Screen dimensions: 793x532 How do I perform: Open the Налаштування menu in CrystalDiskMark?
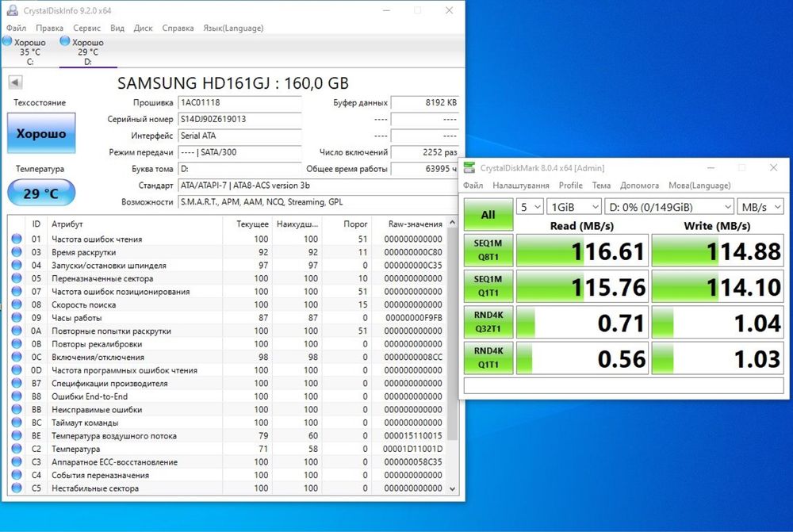pos(520,185)
